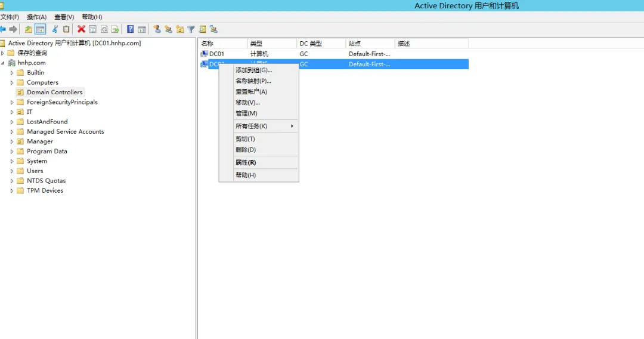The width and height of the screenshot is (644, 339).
Task: Expand the Users tree node
Action: coord(12,171)
